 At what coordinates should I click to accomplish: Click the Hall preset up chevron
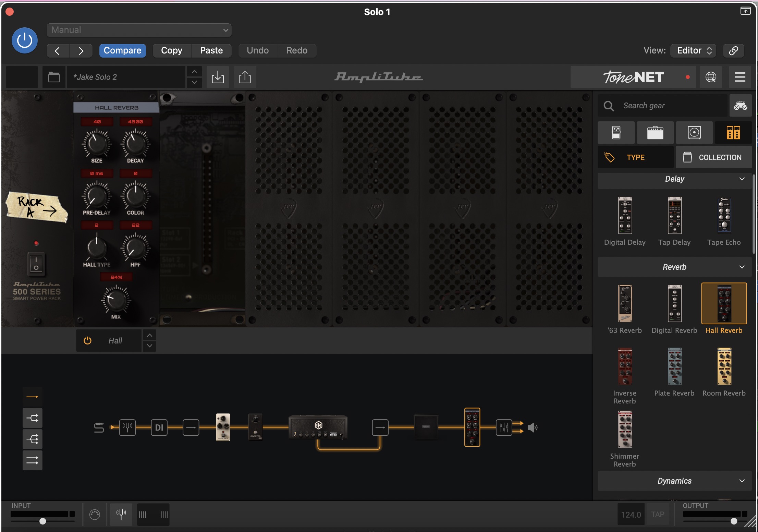point(149,335)
